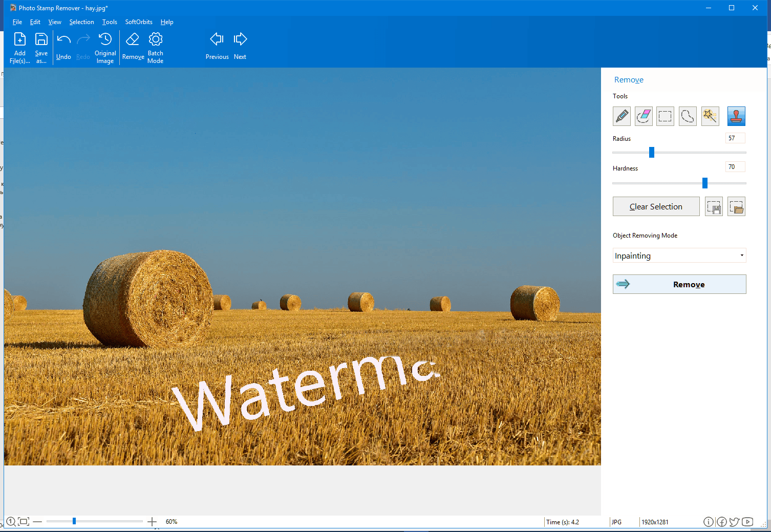Click the Remove panel heading link
This screenshot has height=532, width=771.
(x=629, y=80)
